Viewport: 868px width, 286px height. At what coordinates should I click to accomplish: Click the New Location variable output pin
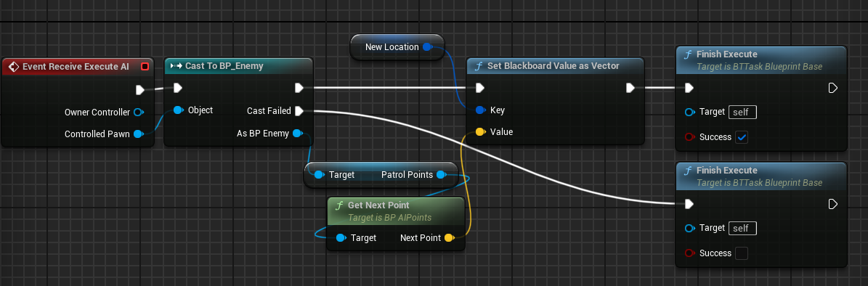pos(427,47)
